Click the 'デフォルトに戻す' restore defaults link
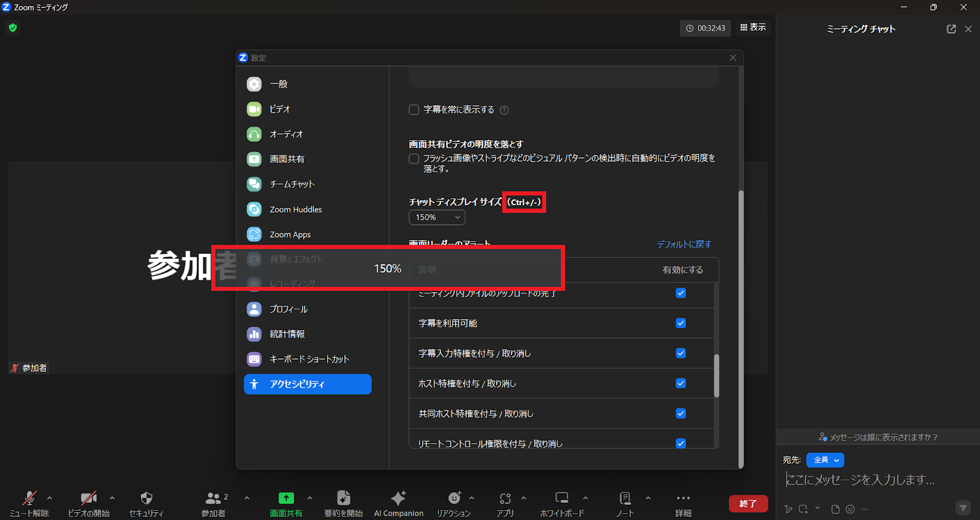980x520 pixels. pos(684,244)
